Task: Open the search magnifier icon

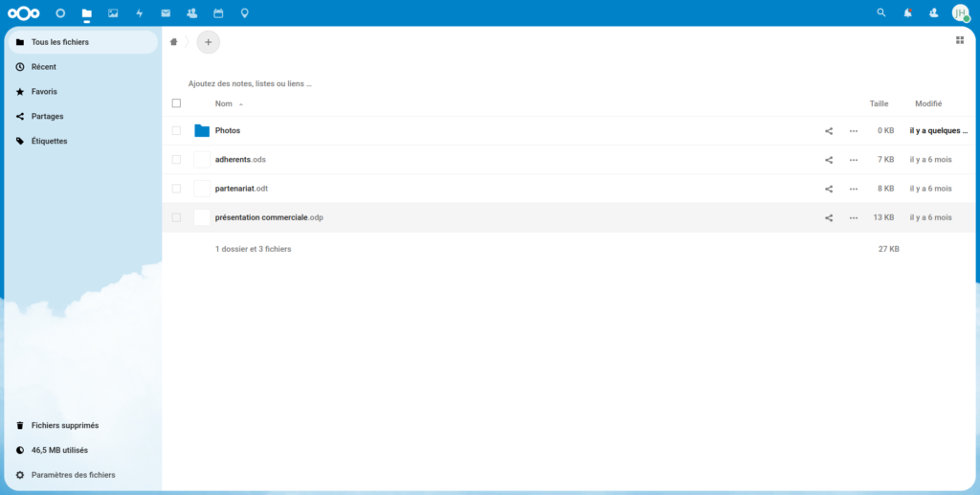Action: (881, 12)
